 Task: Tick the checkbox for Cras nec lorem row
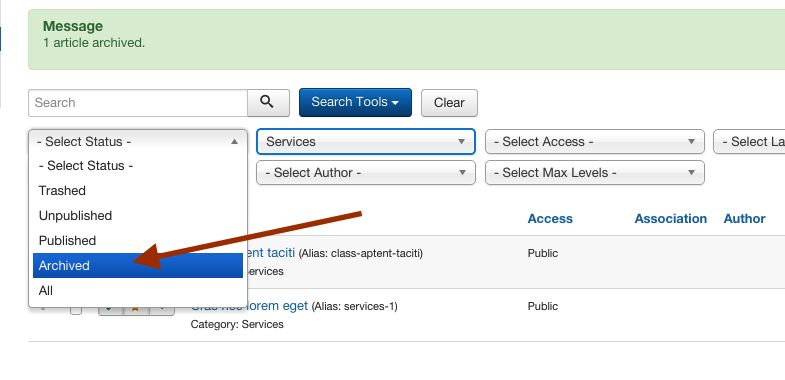click(76, 310)
